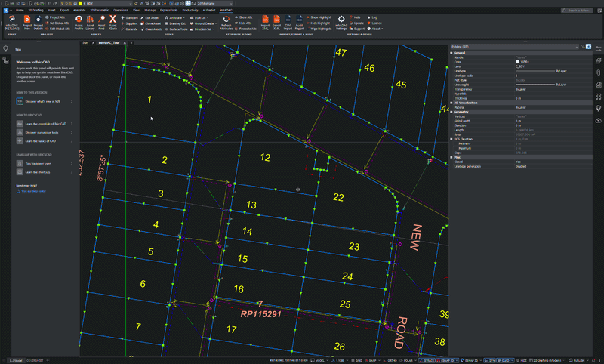Image resolution: width=604 pixels, height=364 pixels.
Task: Switch to the Model layout tab
Action: [x=16, y=360]
